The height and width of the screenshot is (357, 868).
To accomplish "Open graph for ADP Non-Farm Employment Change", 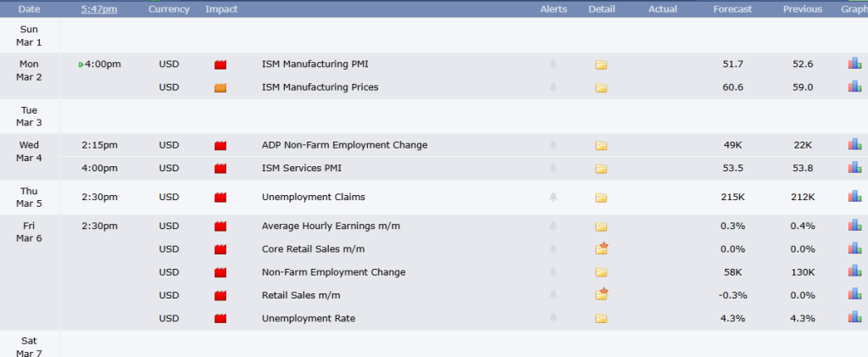I will (x=854, y=145).
